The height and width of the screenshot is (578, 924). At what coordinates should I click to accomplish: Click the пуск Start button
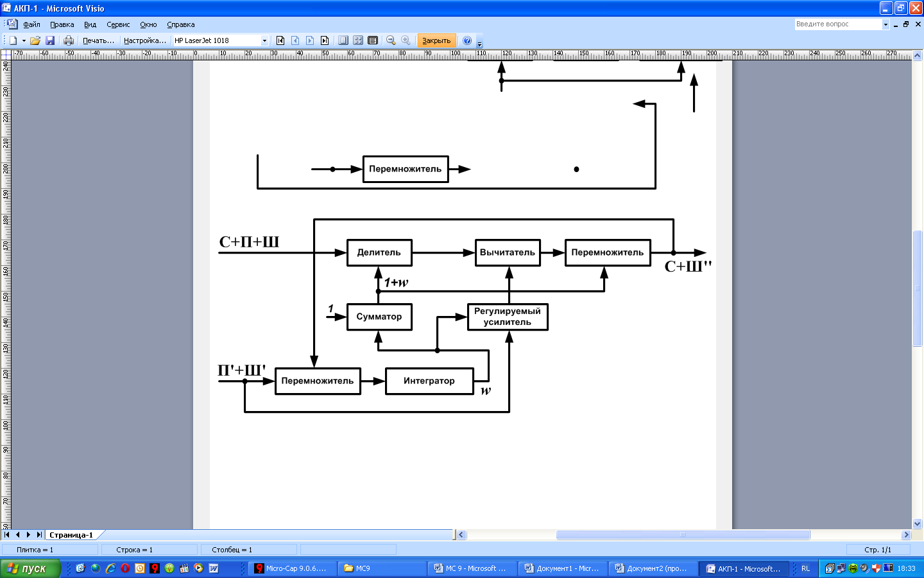click(30, 568)
